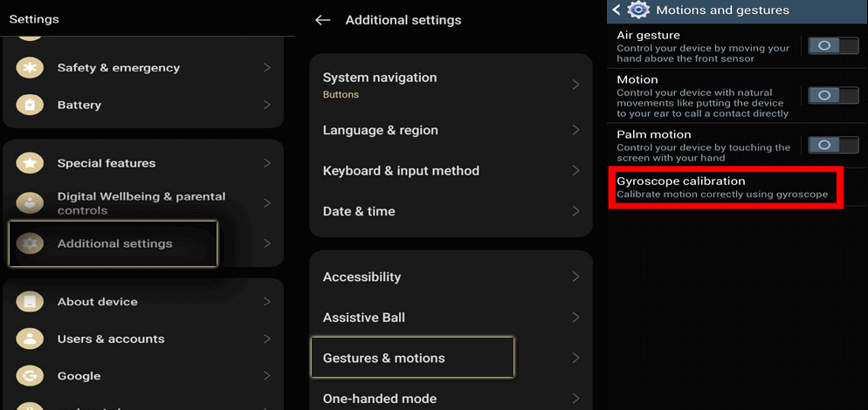Tap the Battery icon
Viewport: 868px width, 410px height.
point(30,105)
